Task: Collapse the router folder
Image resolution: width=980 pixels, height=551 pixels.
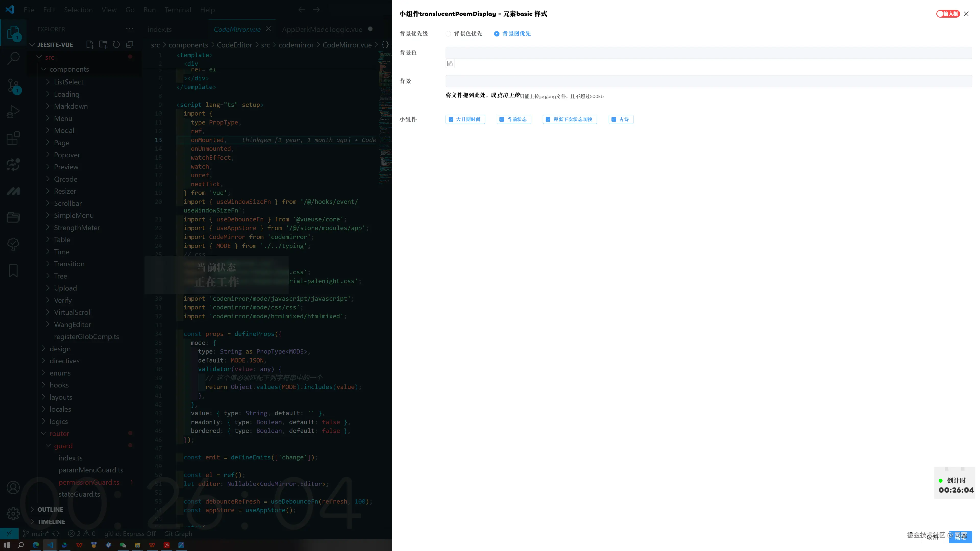Action: point(59,433)
